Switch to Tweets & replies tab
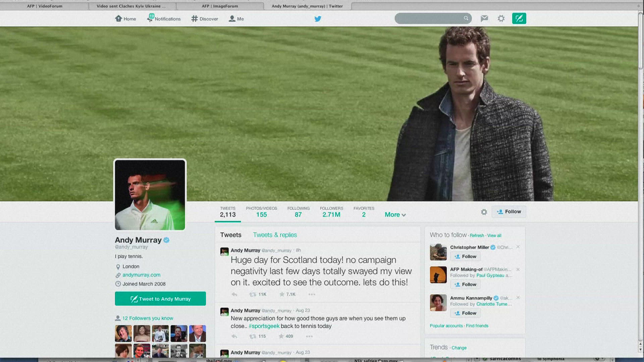Viewport: 644px width, 362px height. pyautogui.click(x=275, y=235)
